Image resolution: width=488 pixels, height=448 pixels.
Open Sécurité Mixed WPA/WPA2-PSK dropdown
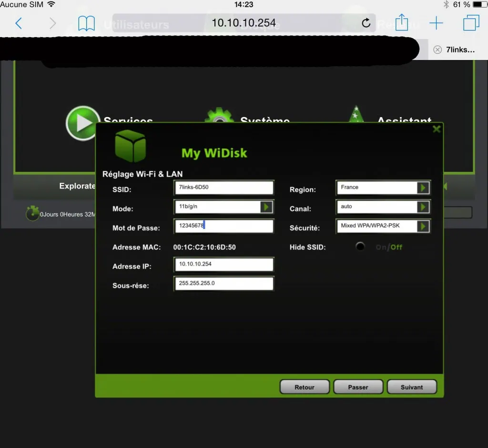tap(422, 226)
